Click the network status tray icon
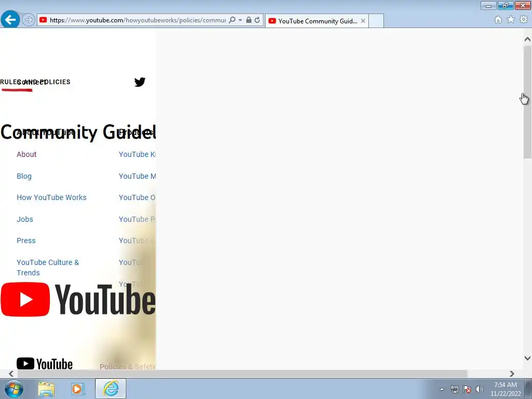Viewport: 532px width, 399px height. click(454, 389)
